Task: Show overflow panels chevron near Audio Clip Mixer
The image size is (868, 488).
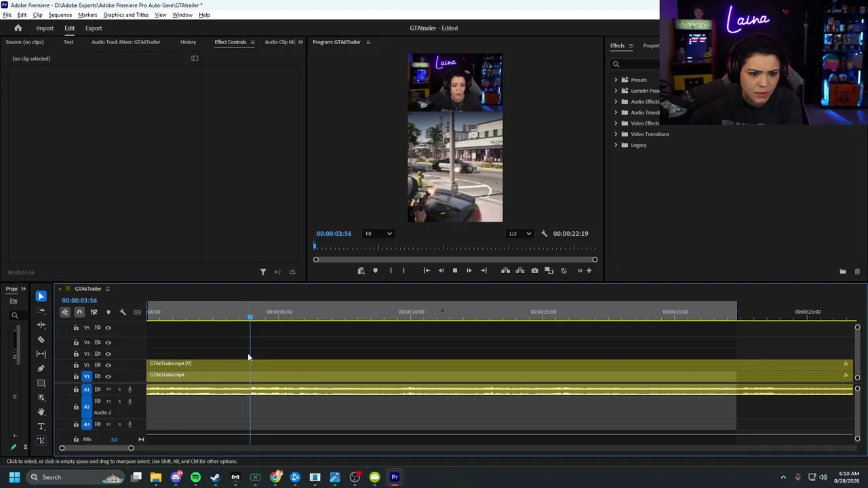Action: 300,42
